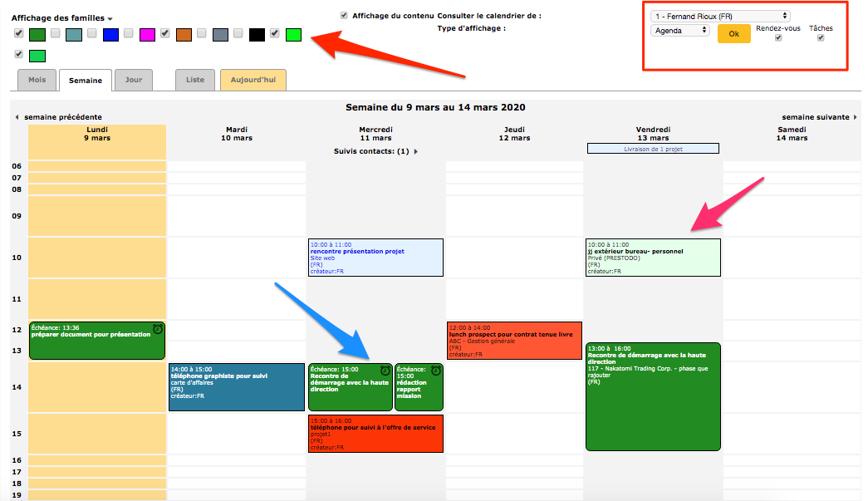Viewport: 868px width, 501px height.
Task: Click alarm icon on 'rédaction rapport mission' task
Action: 435,371
